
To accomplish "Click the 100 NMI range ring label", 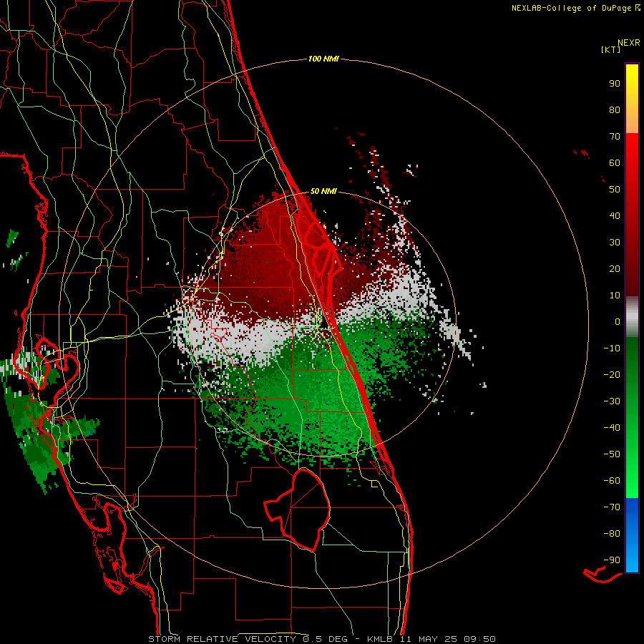I will point(323,59).
